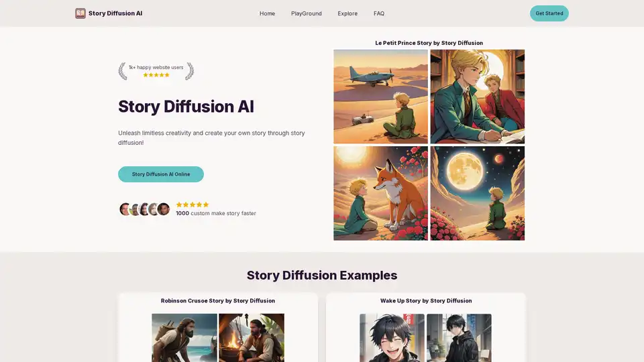Screen dimensions: 644x362
Task: Click the middle user avatar in the row
Action: 144,209
